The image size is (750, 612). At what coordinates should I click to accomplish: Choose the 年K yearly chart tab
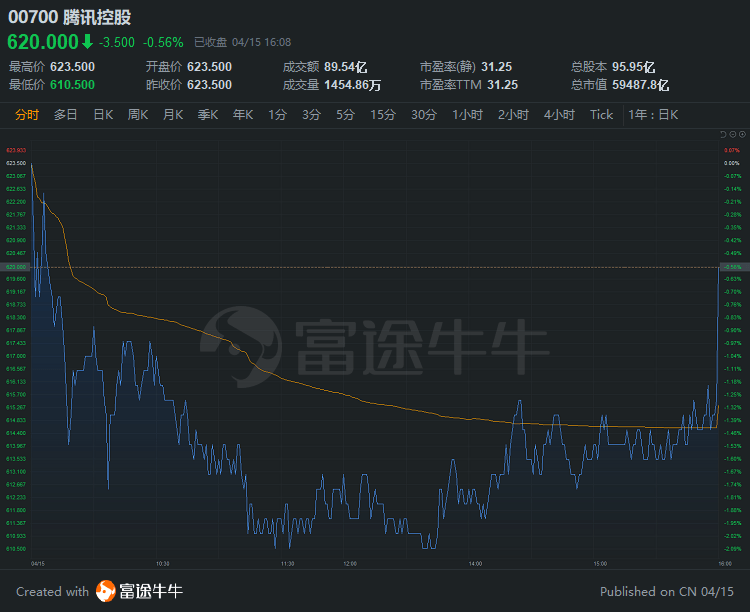tap(243, 115)
